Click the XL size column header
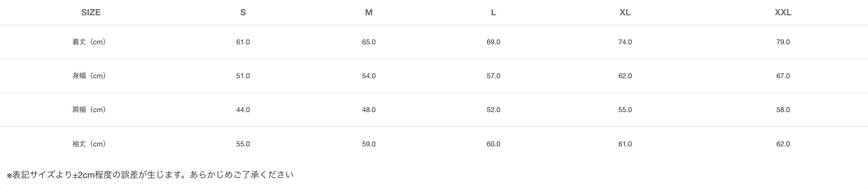Image resolution: width=868 pixels, height=189 pixels. pos(625,12)
